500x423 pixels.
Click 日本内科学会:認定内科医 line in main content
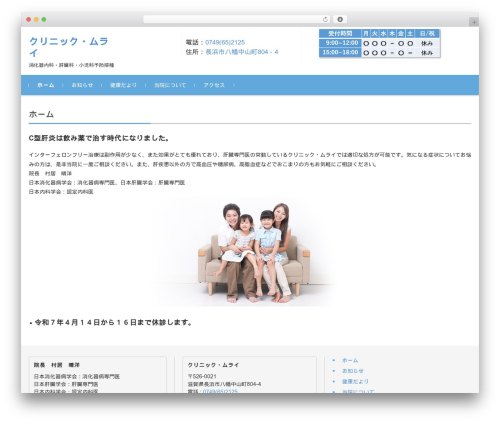point(61,192)
